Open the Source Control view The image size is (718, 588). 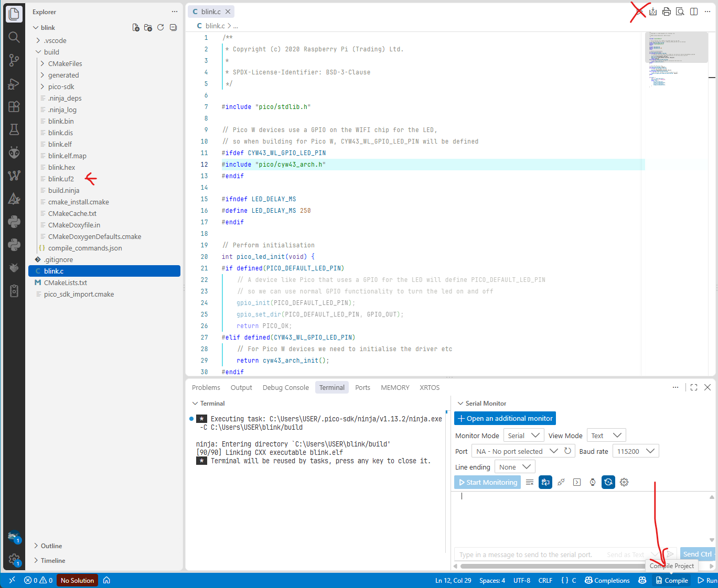click(14, 60)
